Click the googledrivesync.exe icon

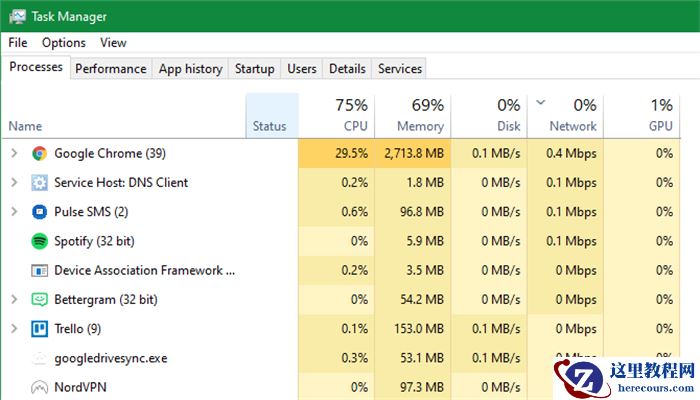pyautogui.click(x=39, y=358)
